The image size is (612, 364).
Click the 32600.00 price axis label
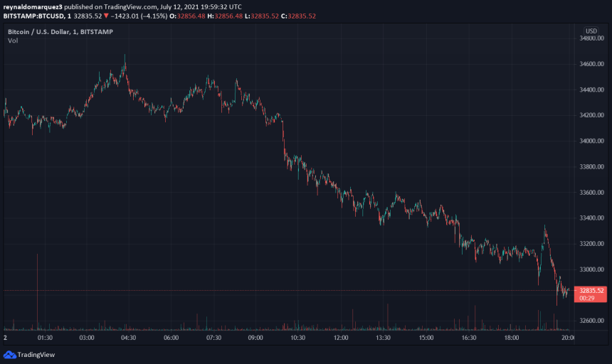point(591,321)
